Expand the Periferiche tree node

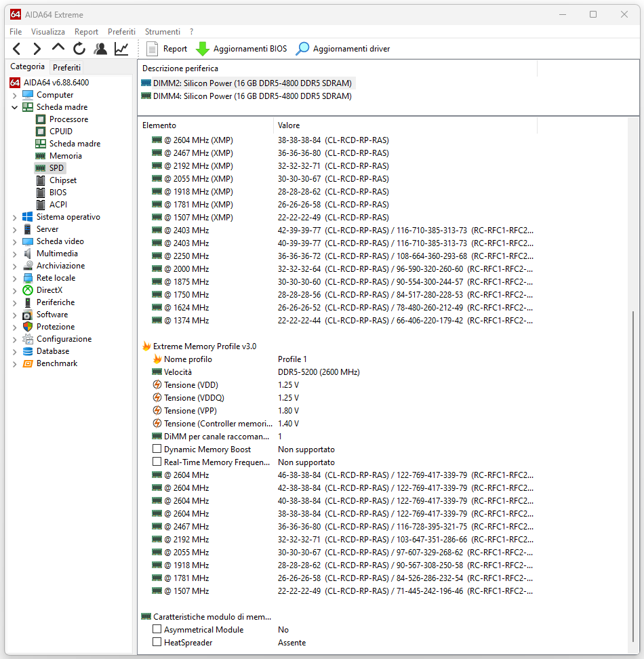pos(15,302)
